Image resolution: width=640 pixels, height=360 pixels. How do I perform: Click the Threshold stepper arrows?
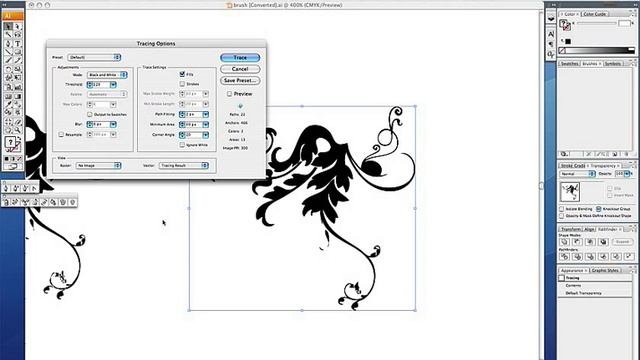[90, 84]
